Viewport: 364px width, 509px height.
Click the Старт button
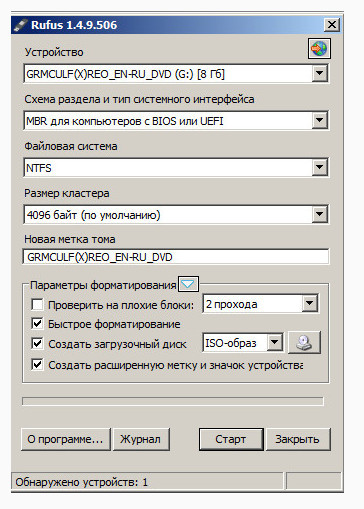(x=231, y=439)
